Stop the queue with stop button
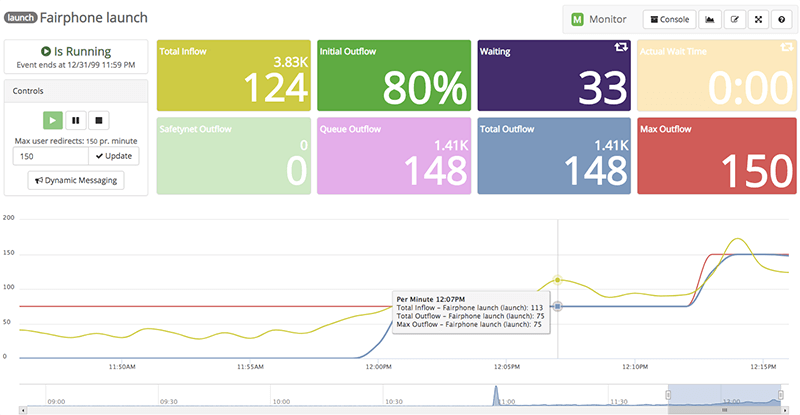Viewport: 800px width, 415px height. tap(98, 121)
